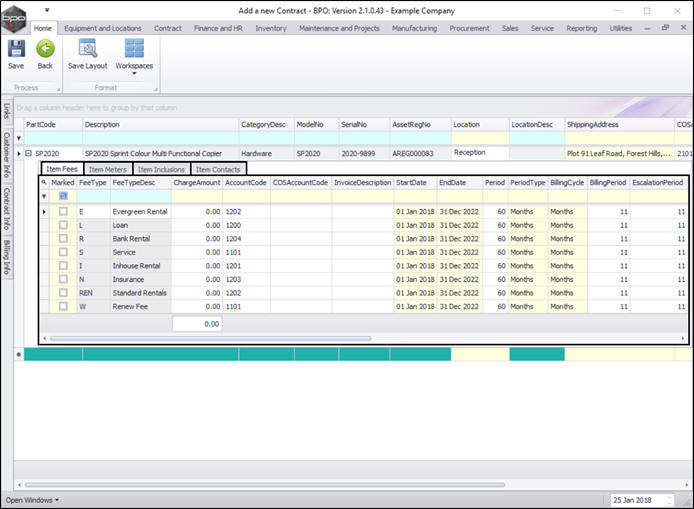Tick the Marked checkbox for Renew Fee

click(x=64, y=307)
